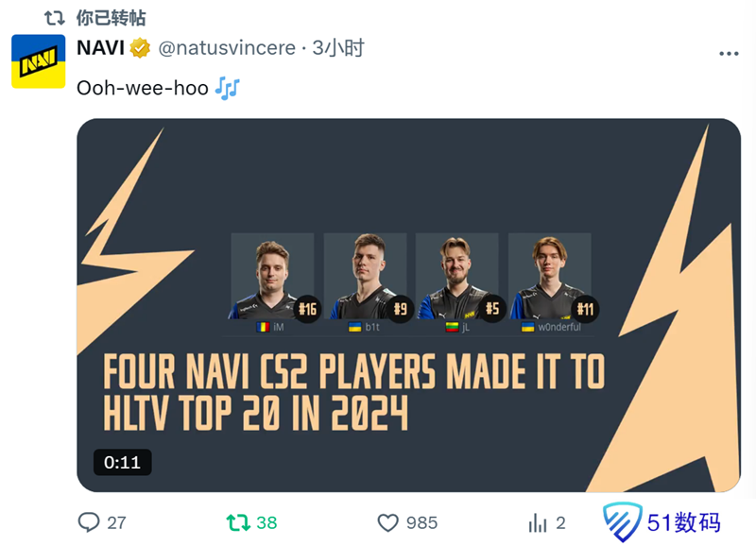The image size is (756, 546).
Task: Click the retweet arrows icon beside 你已转帖
Action: click(55, 18)
